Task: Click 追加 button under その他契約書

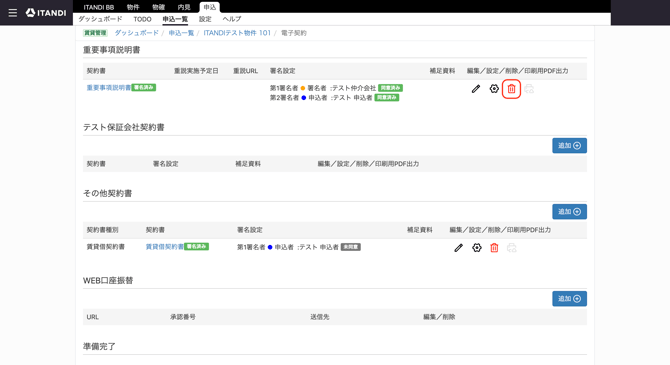Action: [x=569, y=212]
